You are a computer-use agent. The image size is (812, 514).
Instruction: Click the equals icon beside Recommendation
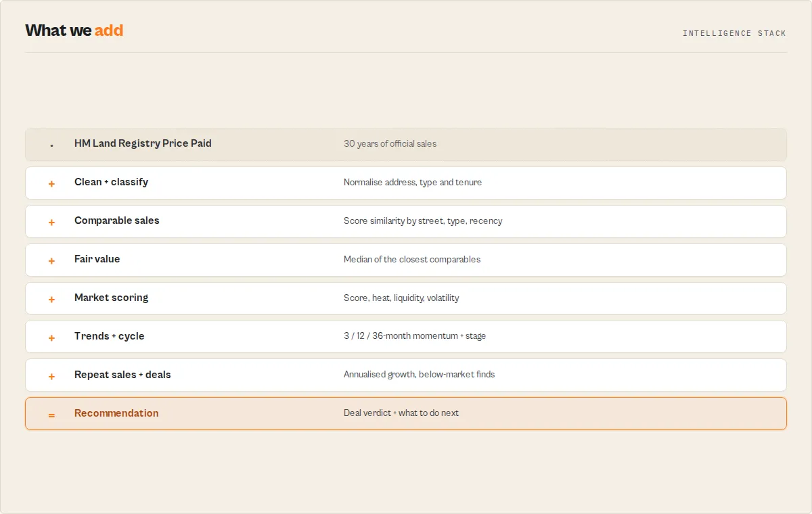click(x=51, y=415)
